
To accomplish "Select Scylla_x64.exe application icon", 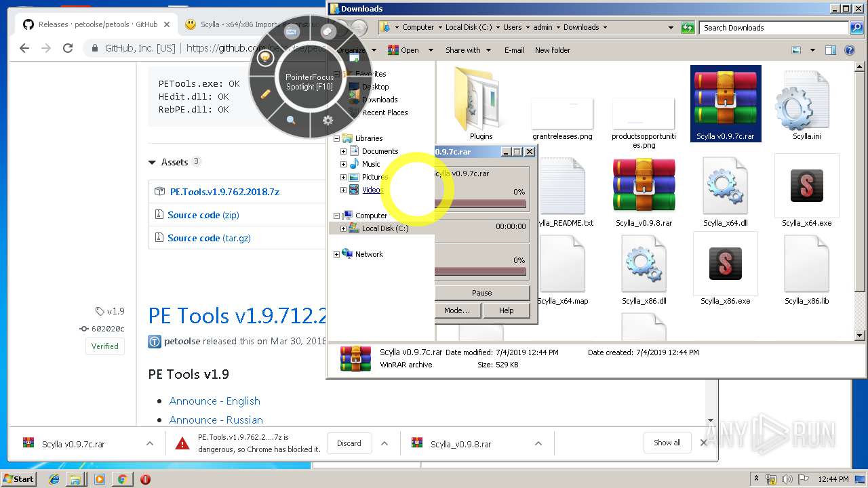I will click(807, 186).
